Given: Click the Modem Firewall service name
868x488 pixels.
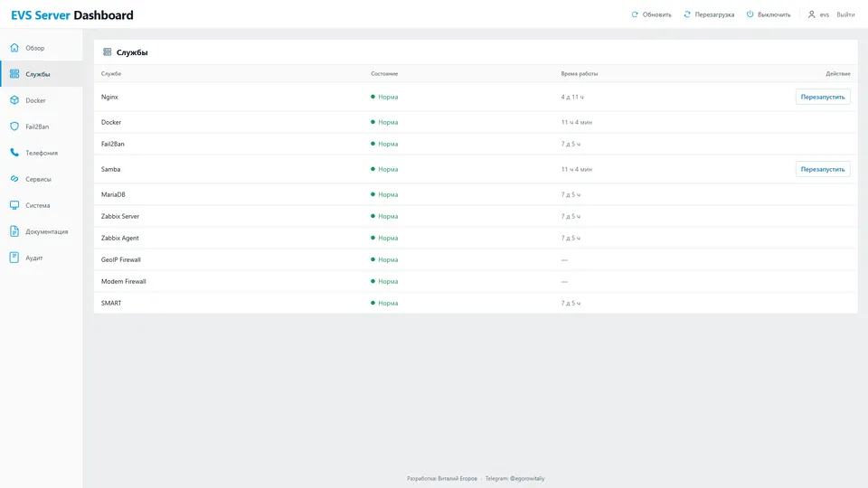Looking at the screenshot, I should (124, 281).
